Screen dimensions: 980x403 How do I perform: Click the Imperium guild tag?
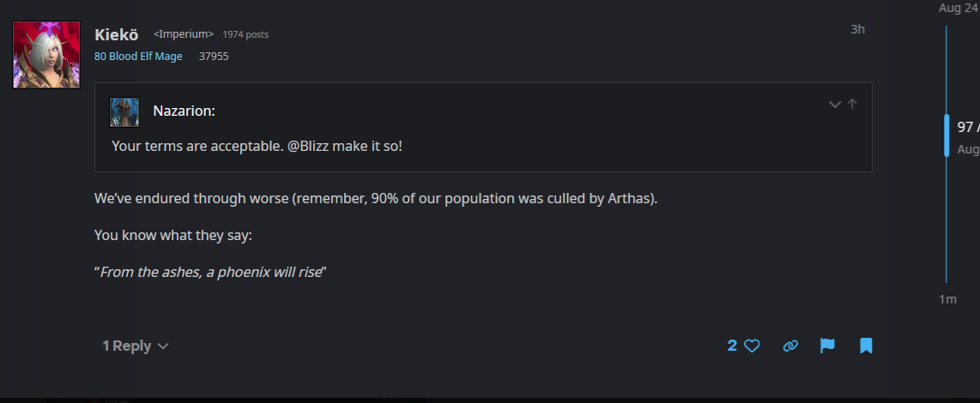pos(183,34)
